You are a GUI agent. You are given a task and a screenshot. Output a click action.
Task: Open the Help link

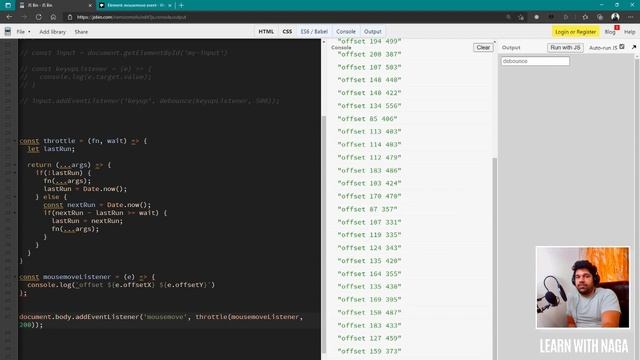629,31
